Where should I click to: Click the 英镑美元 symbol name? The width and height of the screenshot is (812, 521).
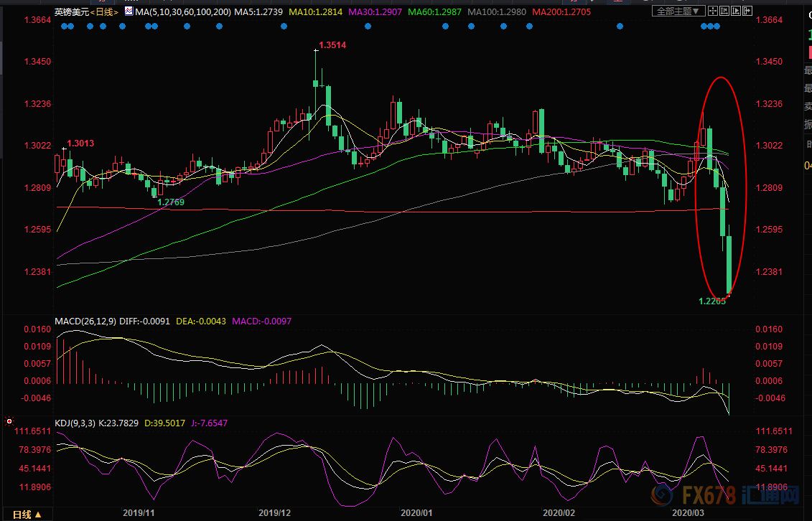click(x=72, y=11)
